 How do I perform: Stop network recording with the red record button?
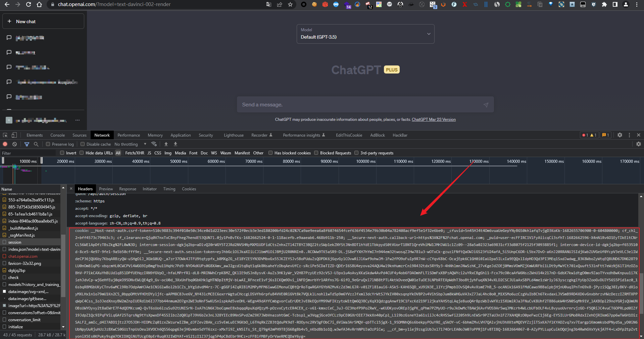pos(5,144)
